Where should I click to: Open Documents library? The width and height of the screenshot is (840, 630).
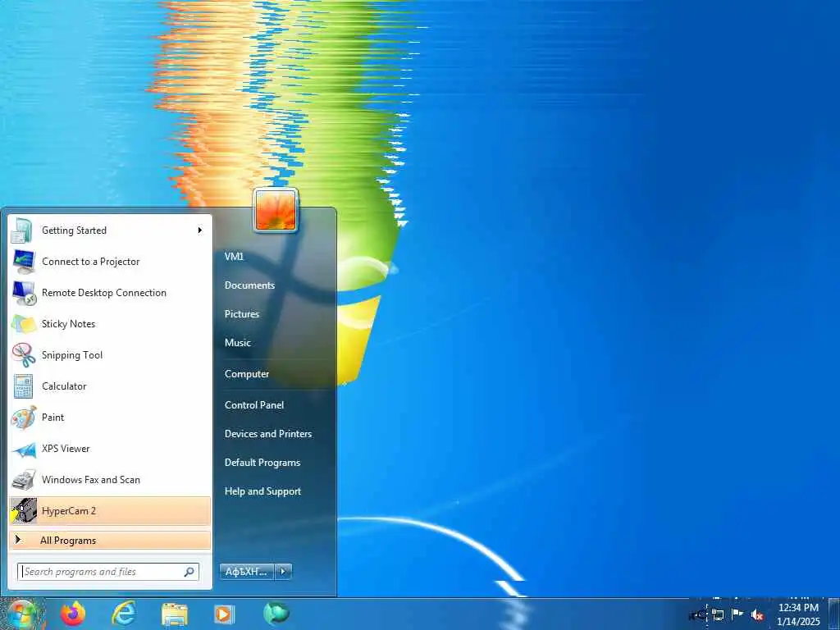(x=249, y=285)
